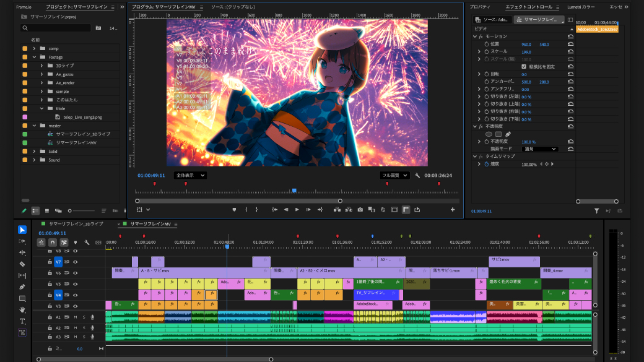Screen dimensions: 644x362
Task: Create free draw bezier opacity mask
Action: point(508,134)
